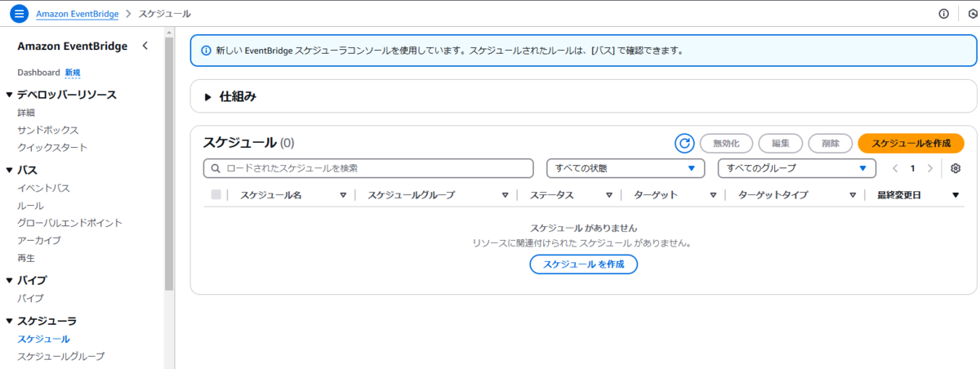Sort by スケジュールグループ column
Viewport: 980px width, 369px height.
point(506,195)
